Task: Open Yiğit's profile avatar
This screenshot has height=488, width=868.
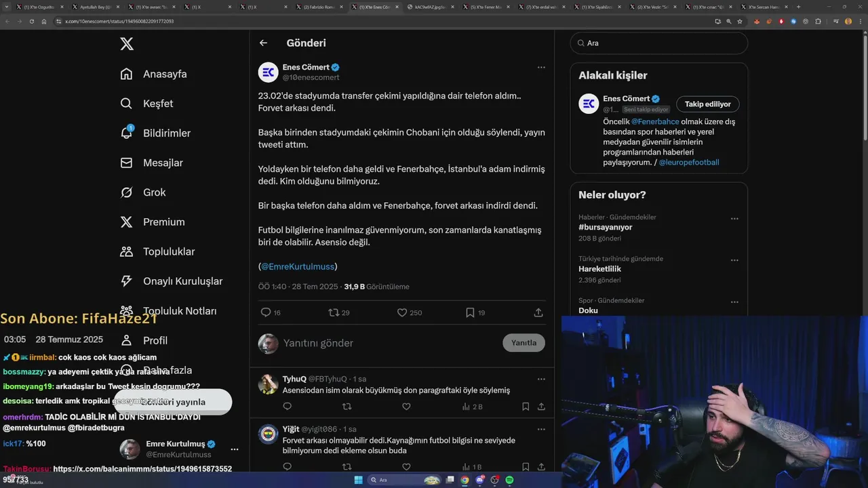Action: 268,434
